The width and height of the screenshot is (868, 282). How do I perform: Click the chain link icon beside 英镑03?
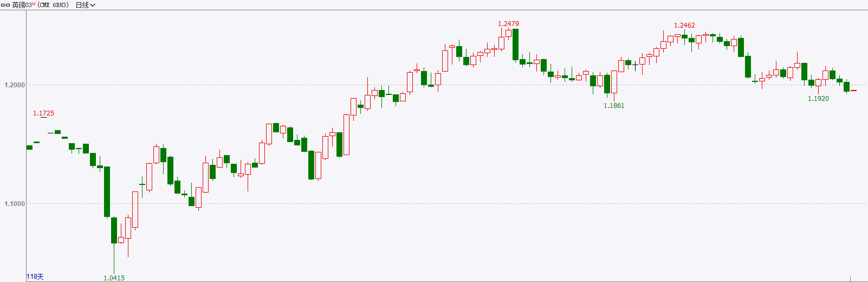(x=5, y=5)
